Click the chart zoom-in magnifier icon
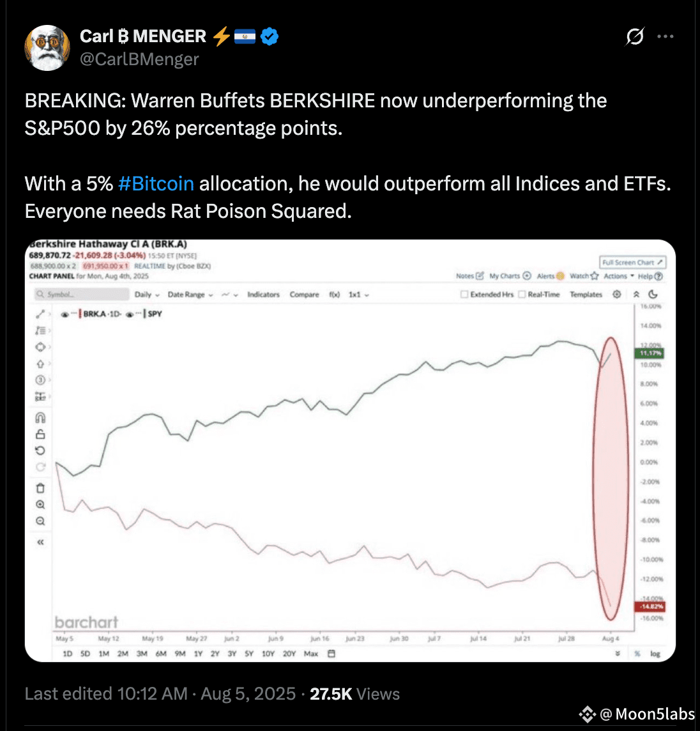This screenshot has width=700, height=731. (x=40, y=504)
